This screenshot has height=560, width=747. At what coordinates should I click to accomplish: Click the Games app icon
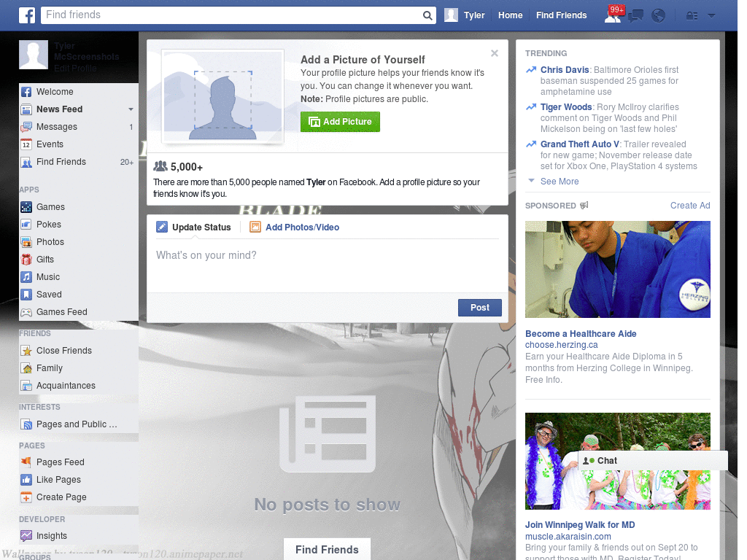click(26, 207)
